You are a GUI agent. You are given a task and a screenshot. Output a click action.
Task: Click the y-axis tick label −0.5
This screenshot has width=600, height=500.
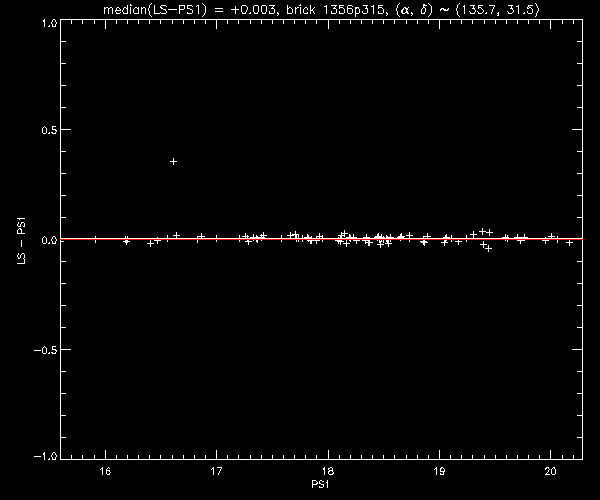pyautogui.click(x=46, y=350)
